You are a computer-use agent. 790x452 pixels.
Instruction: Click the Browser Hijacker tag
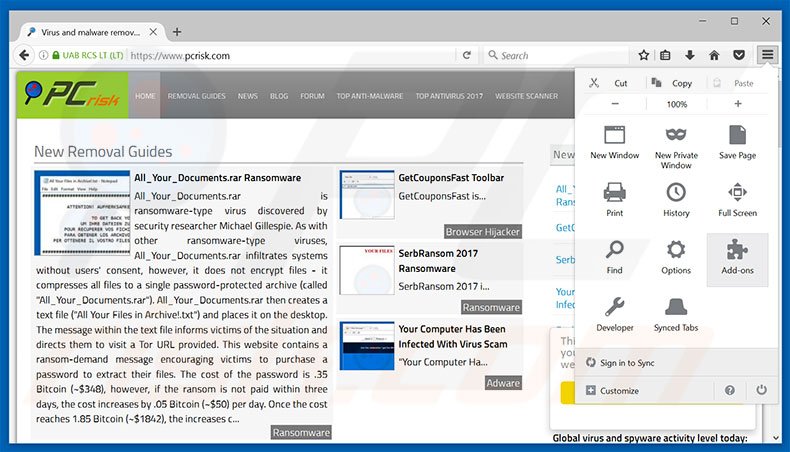click(x=482, y=232)
